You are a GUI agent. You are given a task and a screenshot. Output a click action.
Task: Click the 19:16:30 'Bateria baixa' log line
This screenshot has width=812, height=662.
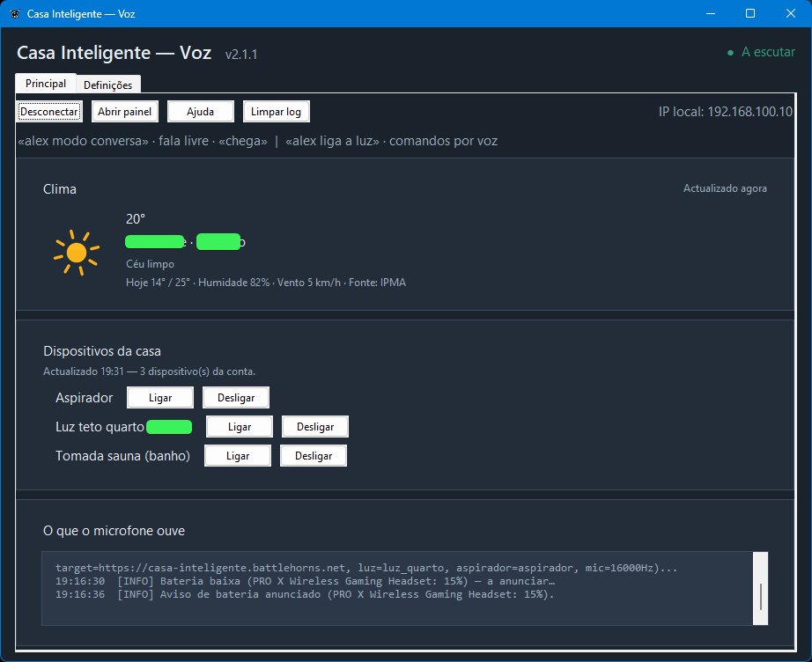point(305,581)
